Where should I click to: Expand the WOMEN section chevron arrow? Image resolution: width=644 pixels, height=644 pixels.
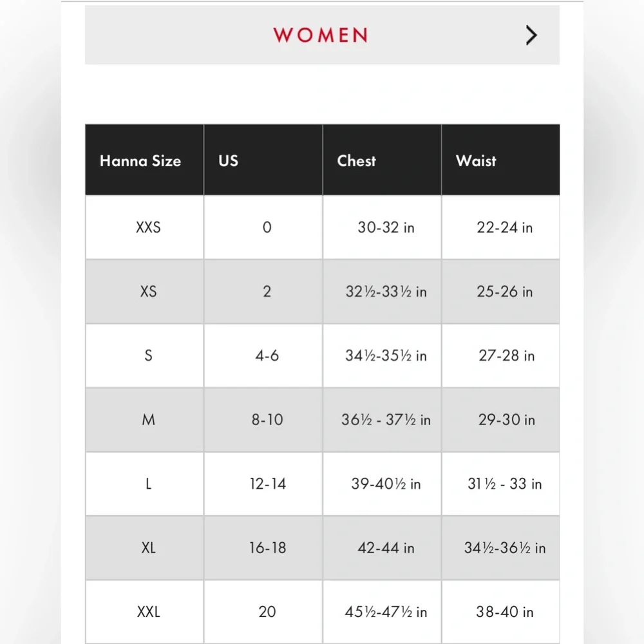click(x=531, y=35)
